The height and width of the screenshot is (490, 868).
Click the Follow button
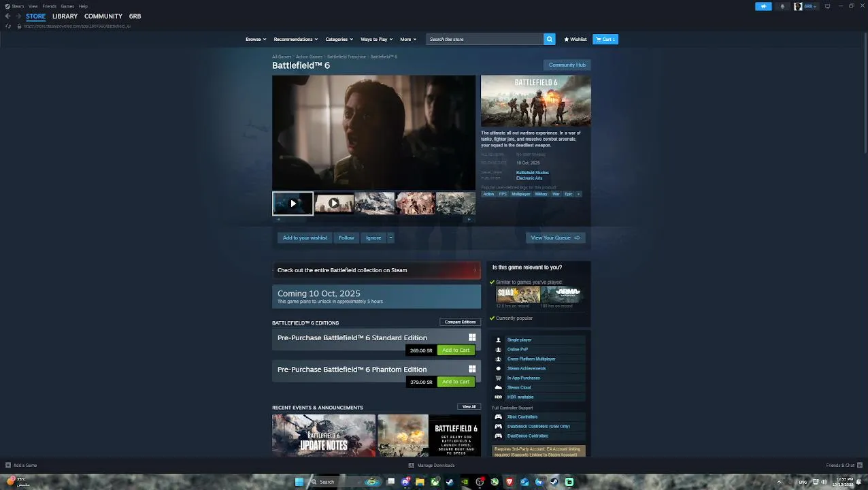click(x=346, y=238)
